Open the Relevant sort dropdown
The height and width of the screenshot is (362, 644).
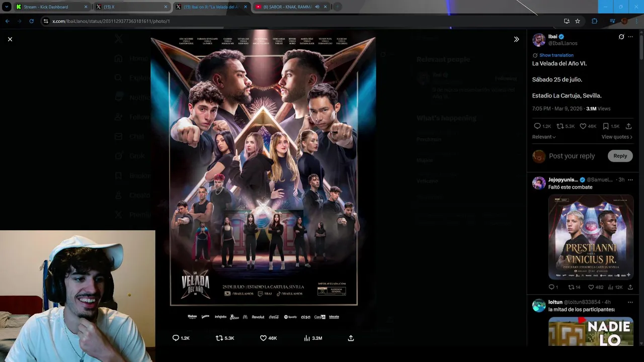coord(544,137)
